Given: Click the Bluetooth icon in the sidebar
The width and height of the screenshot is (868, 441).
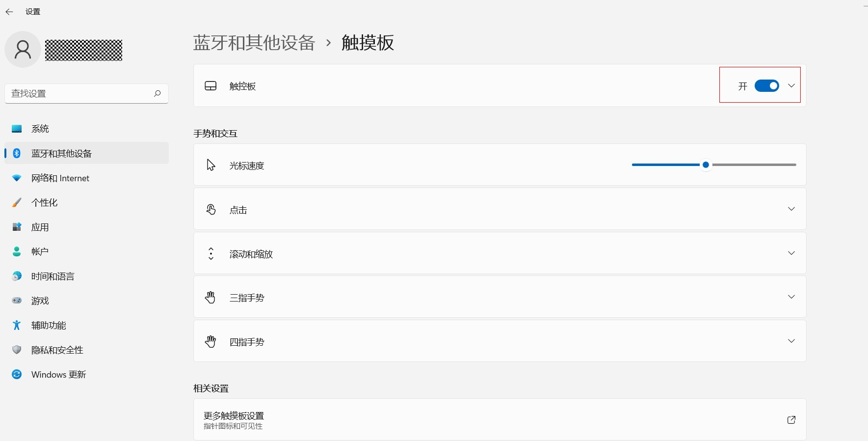Looking at the screenshot, I should tap(17, 153).
